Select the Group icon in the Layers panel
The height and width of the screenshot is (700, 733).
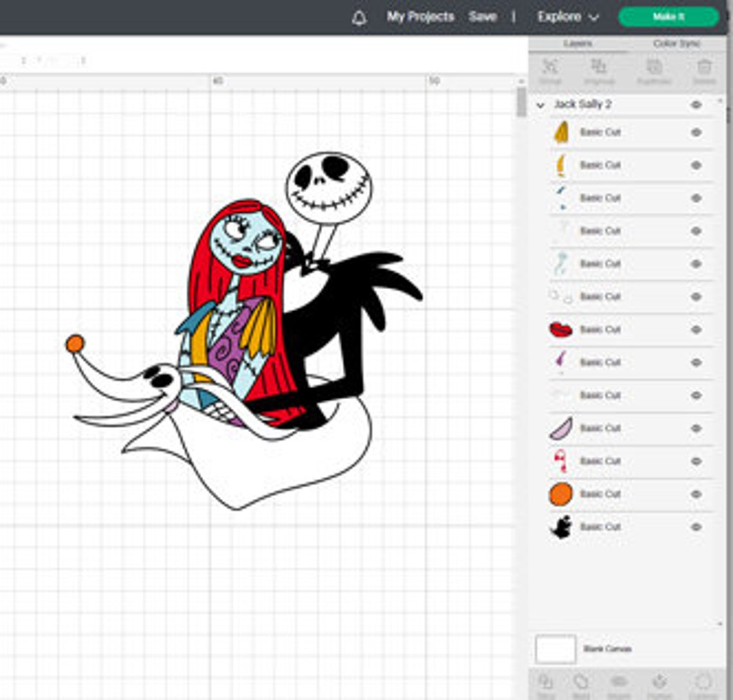(x=550, y=67)
